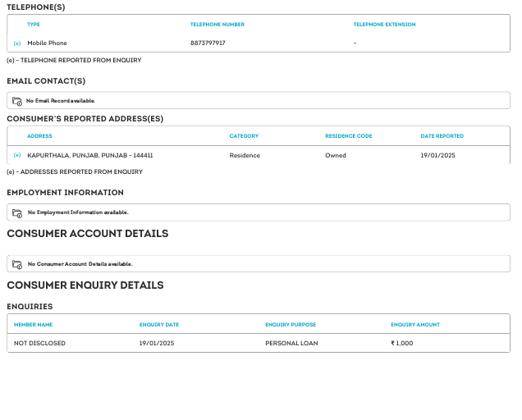
Task: Click the folder icon beside No Consumer Account Details
Action: (x=17, y=264)
